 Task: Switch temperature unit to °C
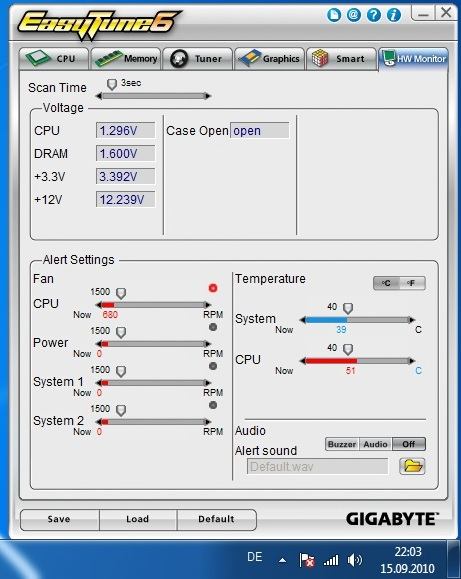coord(386,283)
